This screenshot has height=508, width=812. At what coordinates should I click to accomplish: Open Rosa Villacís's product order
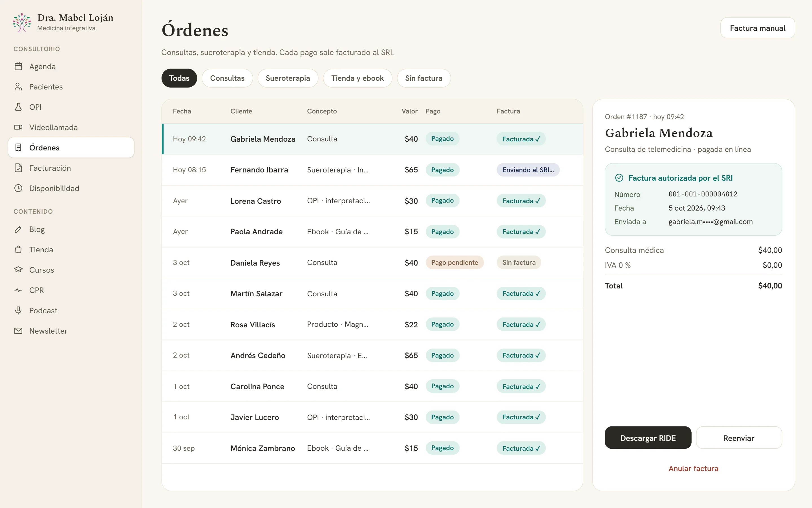coord(372,325)
